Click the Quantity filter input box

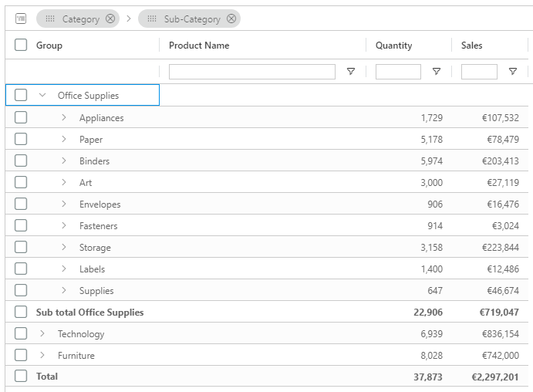pyautogui.click(x=398, y=72)
